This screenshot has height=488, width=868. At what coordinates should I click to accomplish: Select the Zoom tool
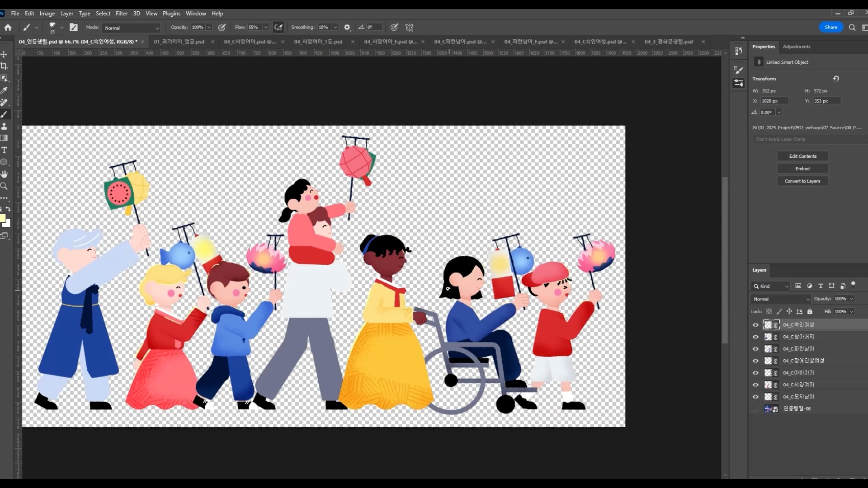point(4,186)
